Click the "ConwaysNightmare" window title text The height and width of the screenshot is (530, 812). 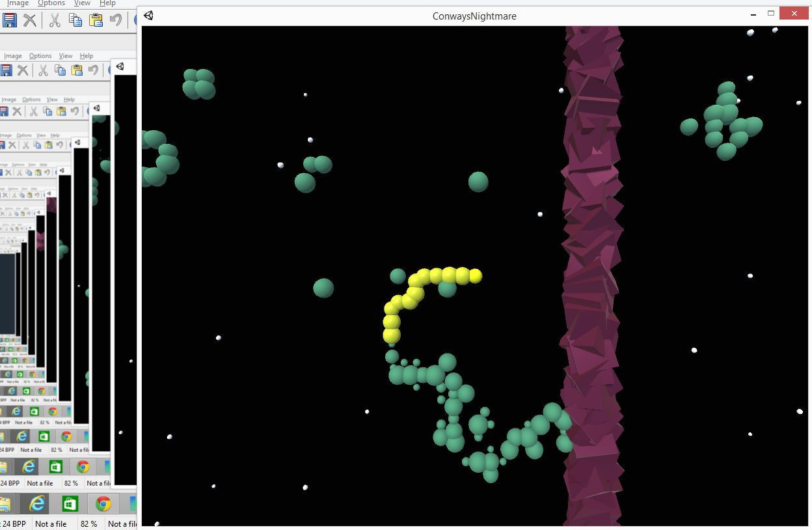click(474, 16)
